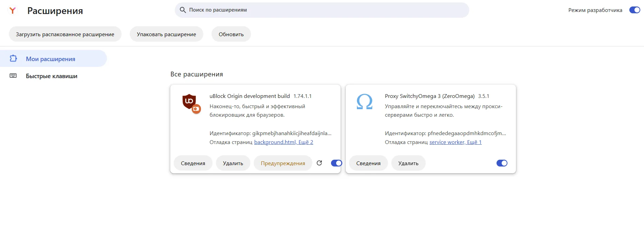Viewport: 644px width, 246px height.
Task: Click the SwitchyOmega identifier pfnededegaaopdmhkdmcofjm text
Action: point(467,133)
